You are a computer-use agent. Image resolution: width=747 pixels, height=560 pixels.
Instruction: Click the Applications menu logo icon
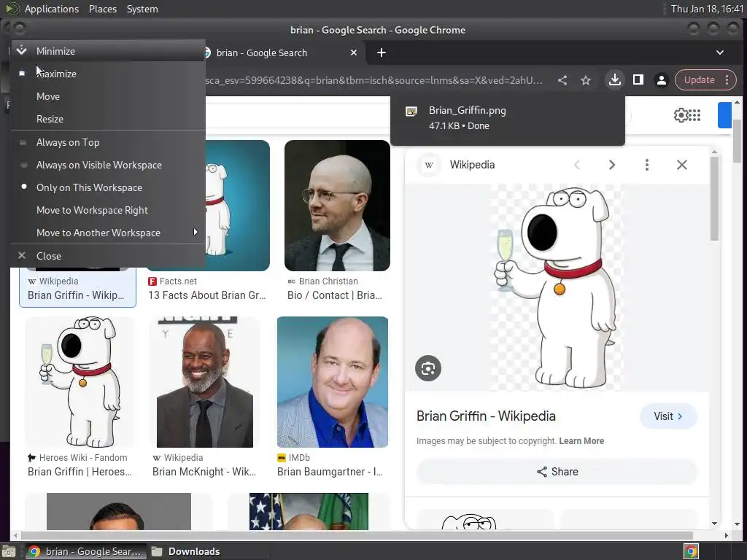pos(12,9)
